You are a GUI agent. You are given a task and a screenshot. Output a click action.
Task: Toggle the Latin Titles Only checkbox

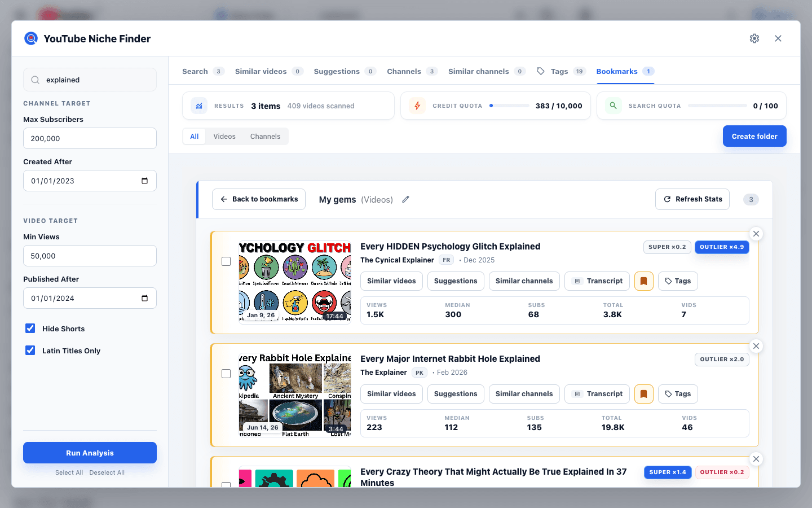click(30, 351)
